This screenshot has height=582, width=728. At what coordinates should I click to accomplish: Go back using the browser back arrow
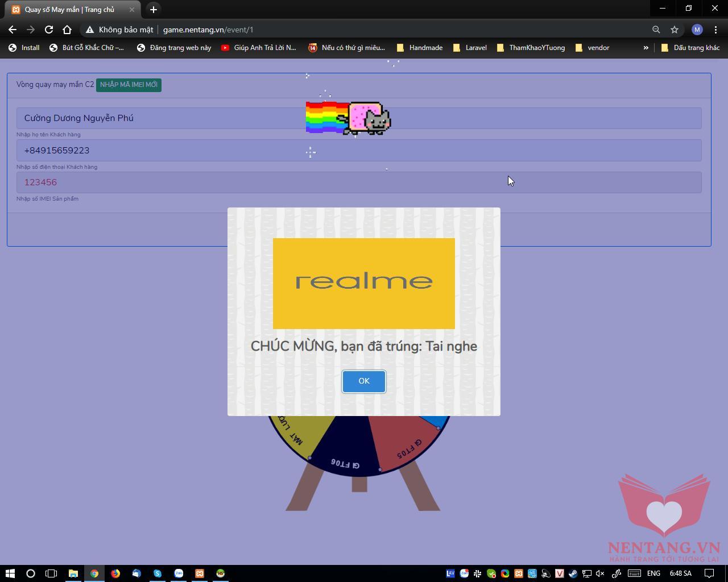[13, 30]
